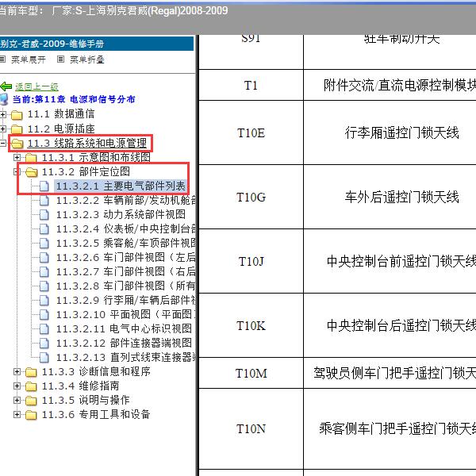
Task: Collapse the 11.3.2 部件定位图 node
Action: pyautogui.click(x=17, y=172)
